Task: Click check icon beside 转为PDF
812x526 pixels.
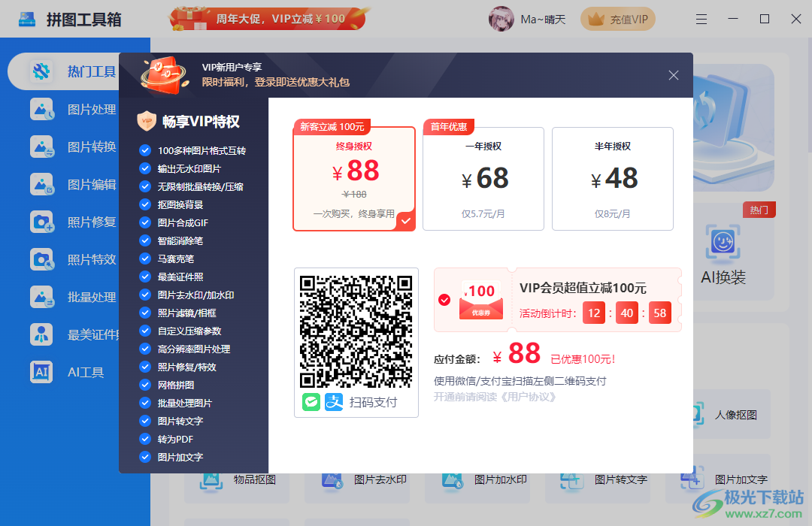Action: click(x=145, y=439)
